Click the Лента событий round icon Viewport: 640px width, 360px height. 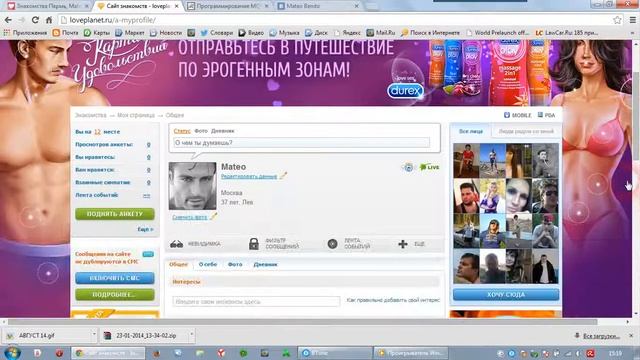coord(332,244)
